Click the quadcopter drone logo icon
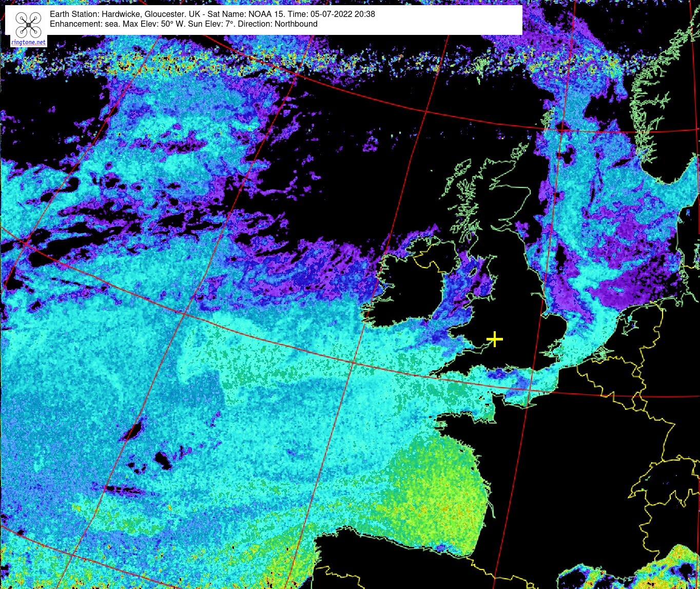This screenshot has height=589, width=700. click(x=28, y=25)
